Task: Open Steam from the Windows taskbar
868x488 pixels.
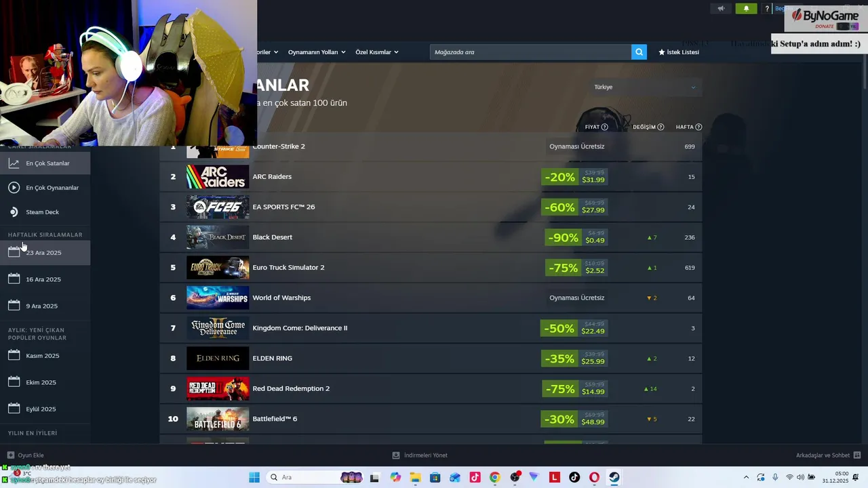Action: tap(614, 477)
